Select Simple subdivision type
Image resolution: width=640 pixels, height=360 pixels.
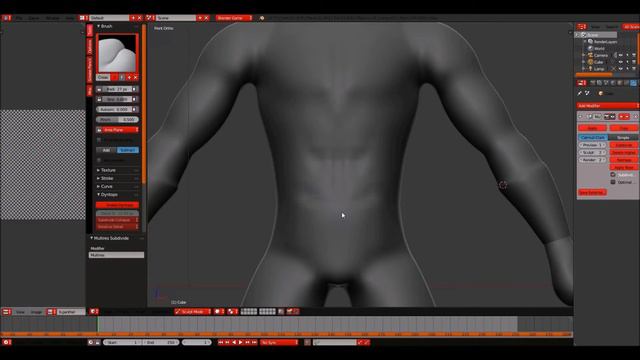pos(623,138)
